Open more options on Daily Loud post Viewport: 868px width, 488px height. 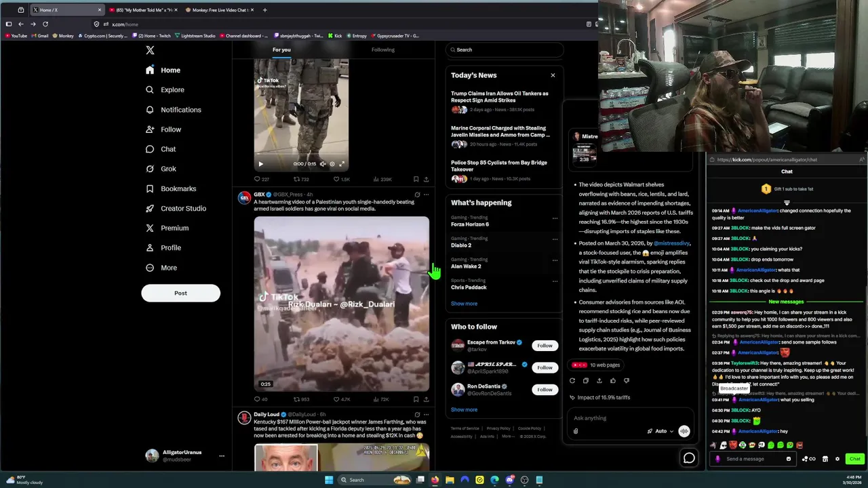point(426,414)
